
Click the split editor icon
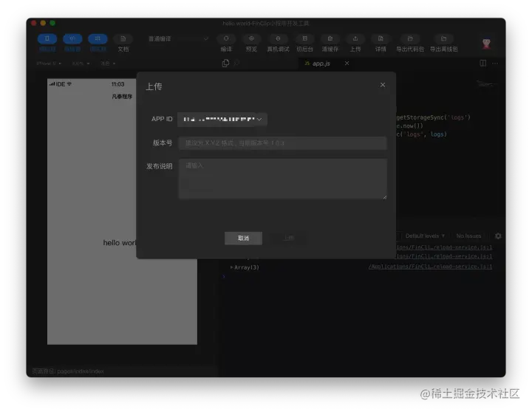pyautogui.click(x=482, y=63)
